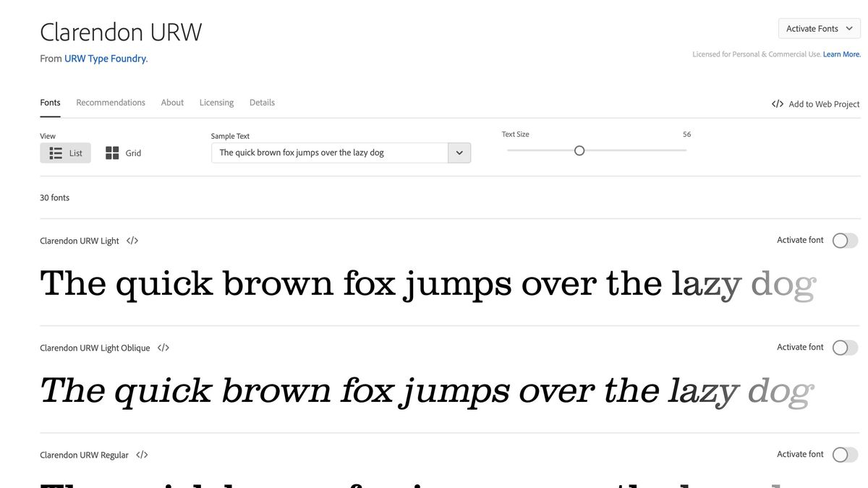Viewport: 868px width, 488px height.
Task: Click the code icon beside Clarendon URW Light Oblique
Action: pyautogui.click(x=163, y=347)
